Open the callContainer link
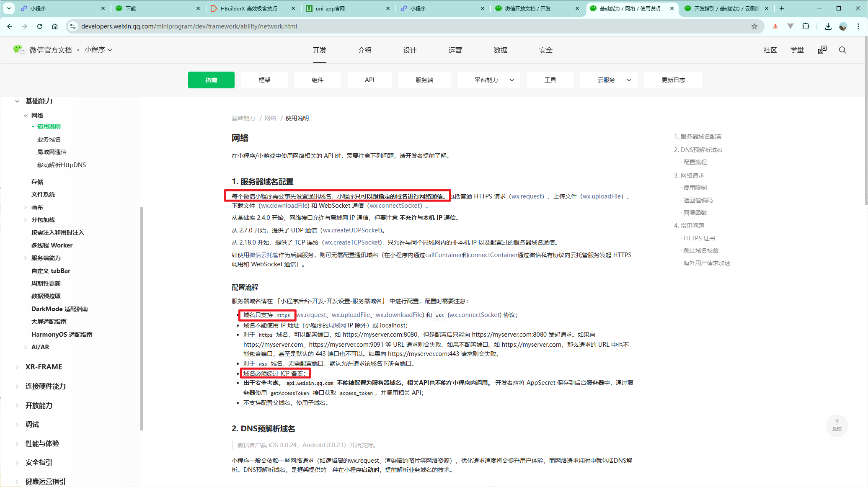 [444, 255]
